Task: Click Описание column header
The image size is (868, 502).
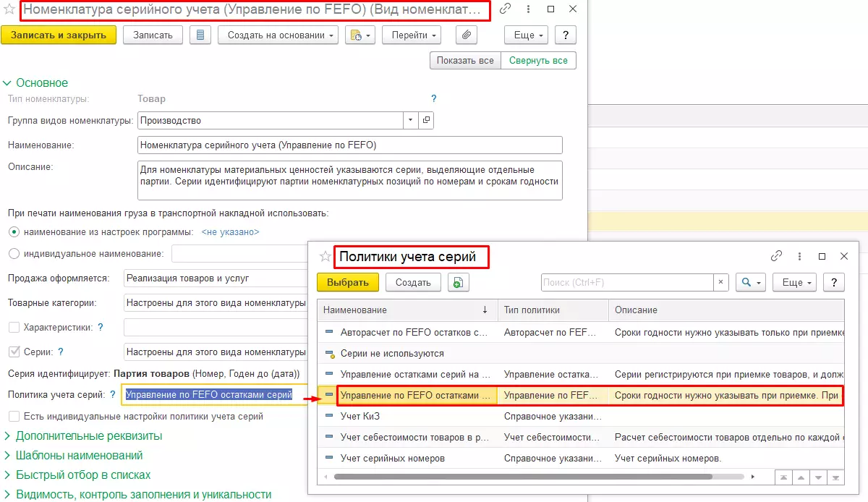Action: coord(726,310)
